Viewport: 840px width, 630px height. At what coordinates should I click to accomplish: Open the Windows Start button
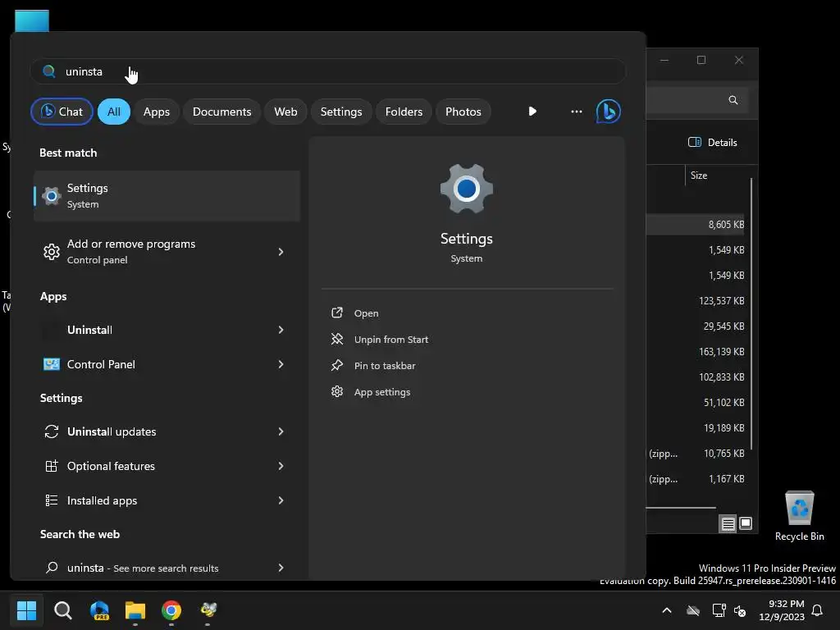[x=26, y=609]
